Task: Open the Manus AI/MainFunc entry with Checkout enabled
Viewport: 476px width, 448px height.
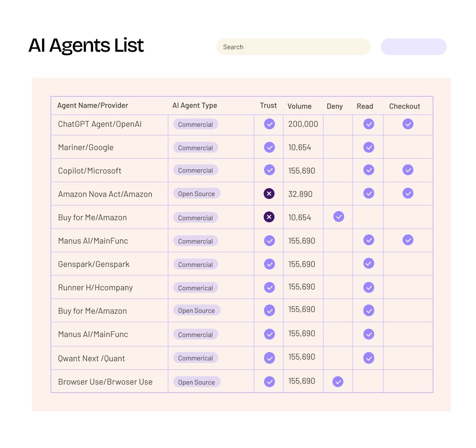Action: pyautogui.click(x=93, y=241)
